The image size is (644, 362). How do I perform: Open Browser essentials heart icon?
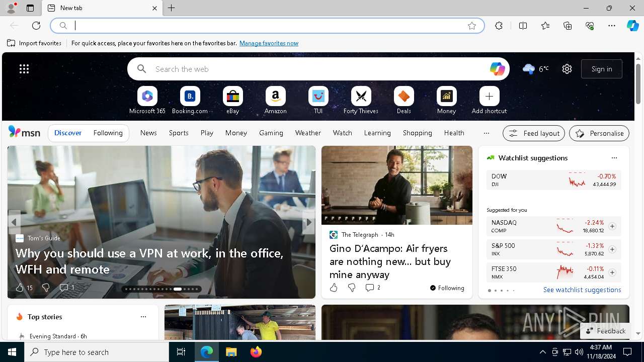coord(590,26)
